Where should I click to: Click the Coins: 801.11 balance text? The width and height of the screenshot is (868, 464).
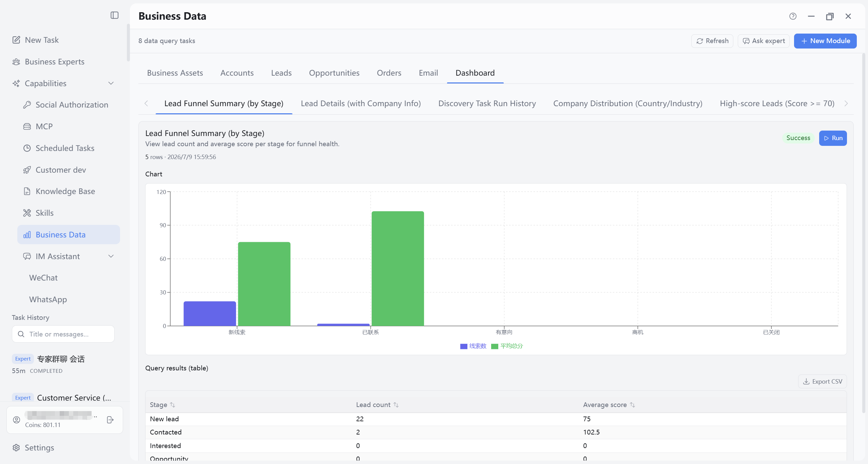point(43,425)
